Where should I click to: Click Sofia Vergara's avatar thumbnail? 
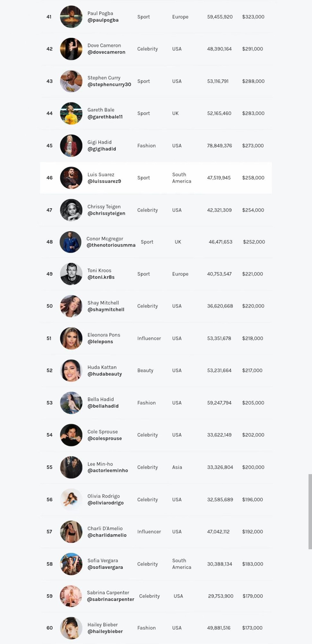(x=71, y=564)
